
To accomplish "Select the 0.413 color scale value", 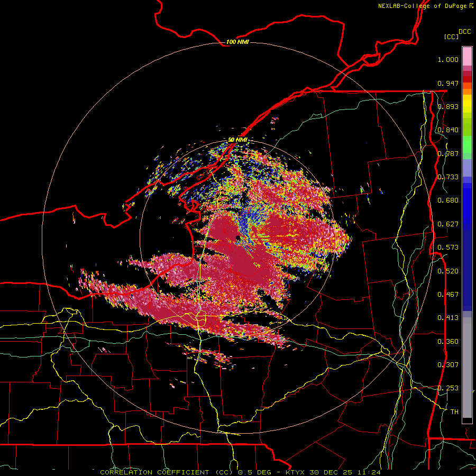I will (448, 318).
